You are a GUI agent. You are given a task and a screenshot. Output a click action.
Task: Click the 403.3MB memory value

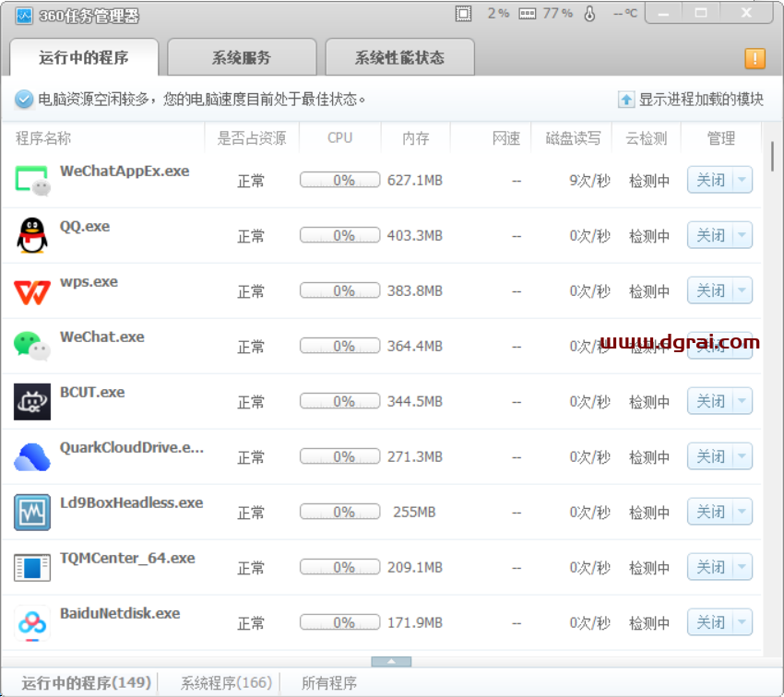coord(415,236)
